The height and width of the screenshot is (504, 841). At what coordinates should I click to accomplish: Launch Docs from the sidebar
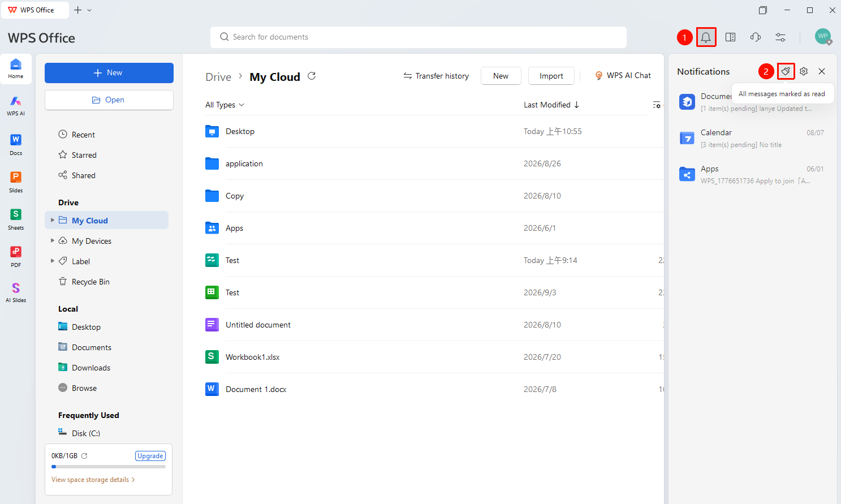coord(16,145)
